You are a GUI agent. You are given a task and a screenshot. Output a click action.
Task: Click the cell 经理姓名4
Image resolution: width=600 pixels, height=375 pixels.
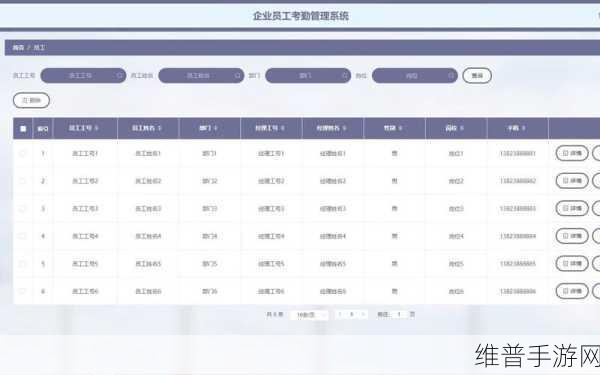pyautogui.click(x=333, y=236)
